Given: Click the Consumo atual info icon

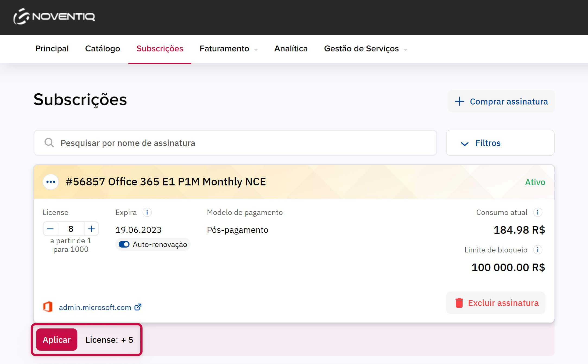Looking at the screenshot, I should click(x=538, y=212).
